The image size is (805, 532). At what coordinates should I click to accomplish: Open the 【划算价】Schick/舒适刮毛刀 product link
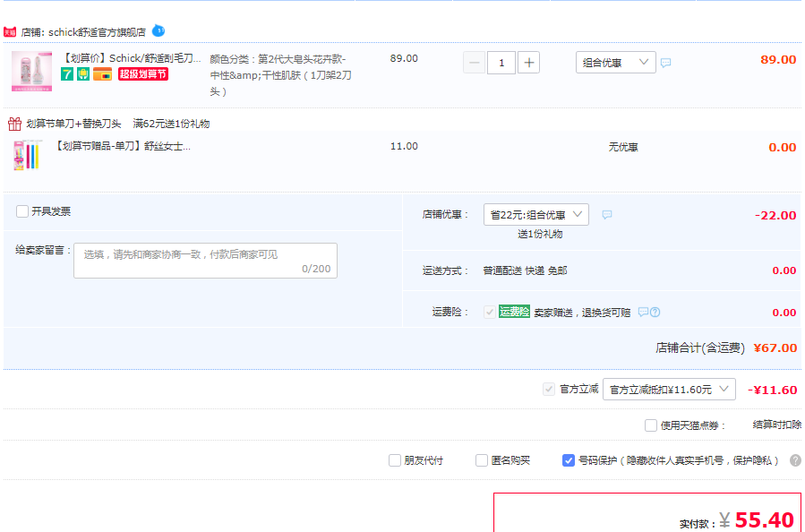pyautogui.click(x=131, y=58)
